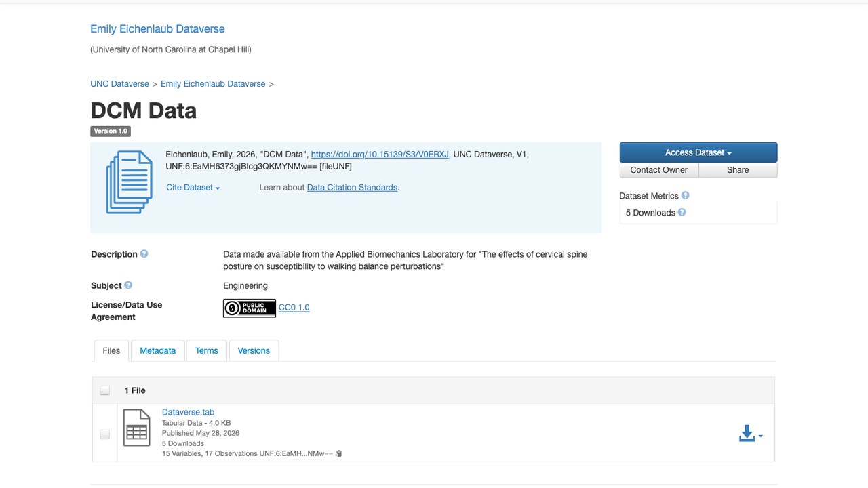Open the Cite Dataset dropdown
This screenshot has height=488, width=868.
pos(193,188)
